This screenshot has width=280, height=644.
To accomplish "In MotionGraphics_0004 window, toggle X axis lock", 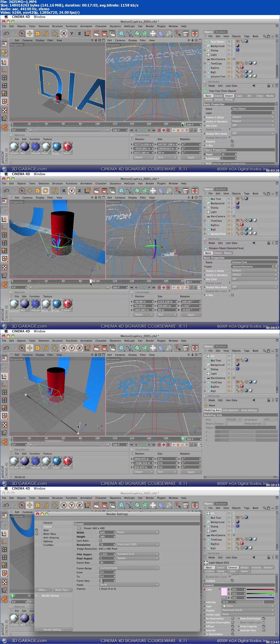I will point(64,34).
